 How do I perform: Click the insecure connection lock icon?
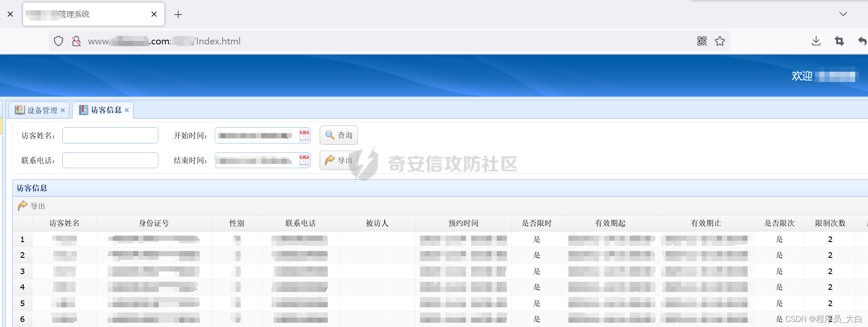[76, 41]
